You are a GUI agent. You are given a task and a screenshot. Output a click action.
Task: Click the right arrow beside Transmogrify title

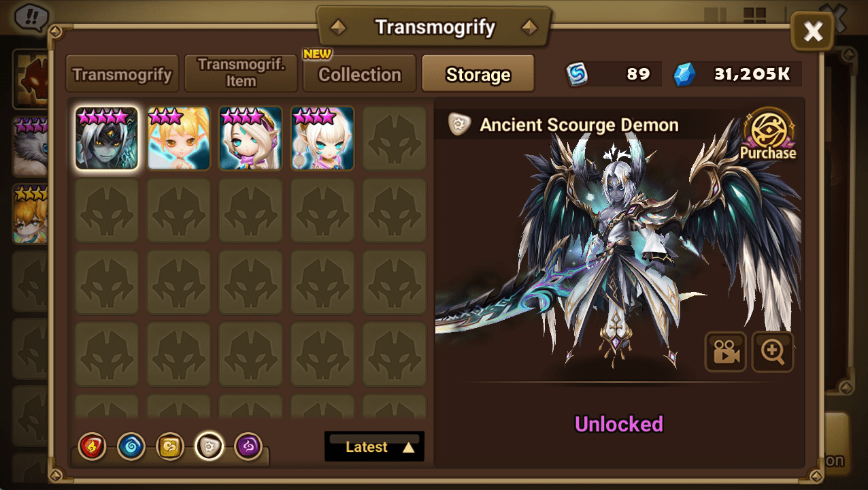(x=529, y=28)
